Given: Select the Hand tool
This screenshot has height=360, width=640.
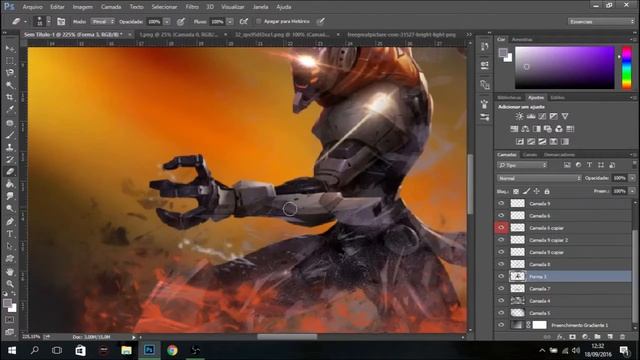Looking at the screenshot, I should coord(10,271).
